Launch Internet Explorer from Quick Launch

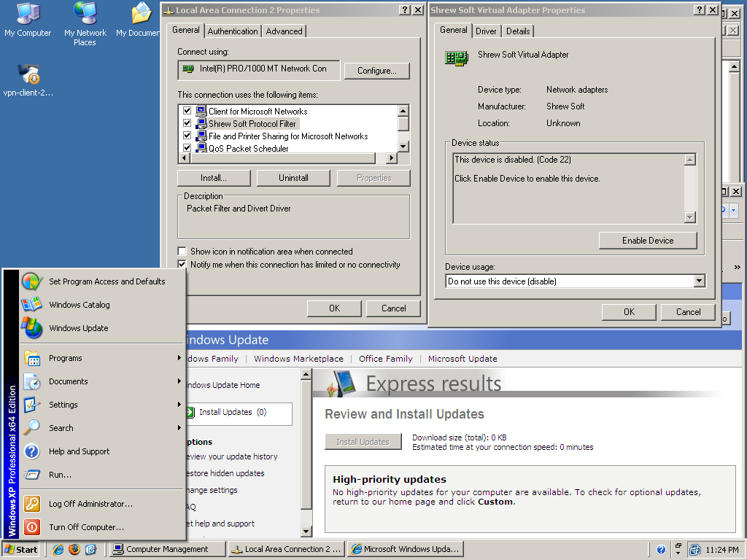58,549
